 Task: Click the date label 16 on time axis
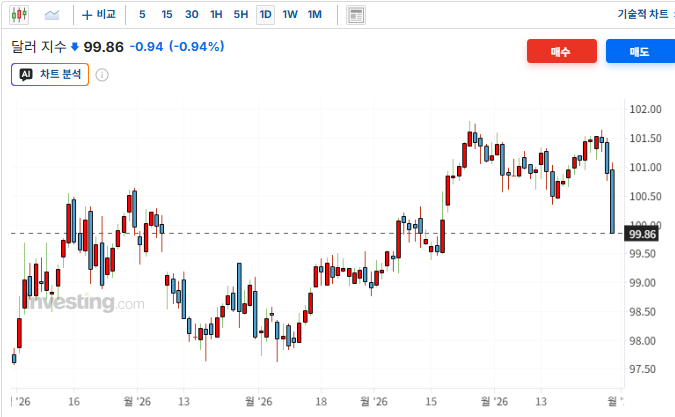point(74,402)
